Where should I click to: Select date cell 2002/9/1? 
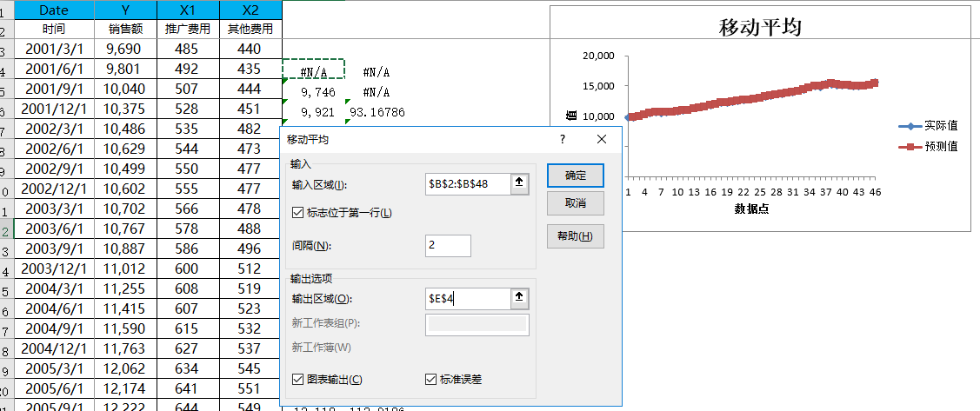click(54, 169)
